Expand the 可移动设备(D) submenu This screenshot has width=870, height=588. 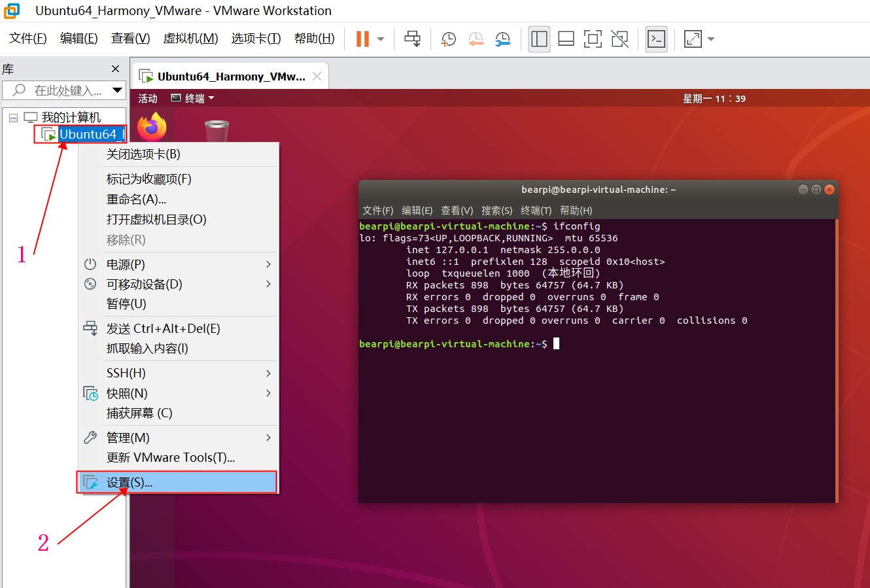[178, 285]
